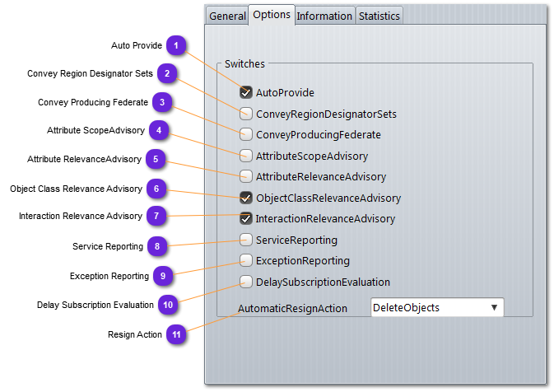Enable the ConveyRegionDesignatorSets checkbox
This screenshot has width=554, height=392.
246,114
